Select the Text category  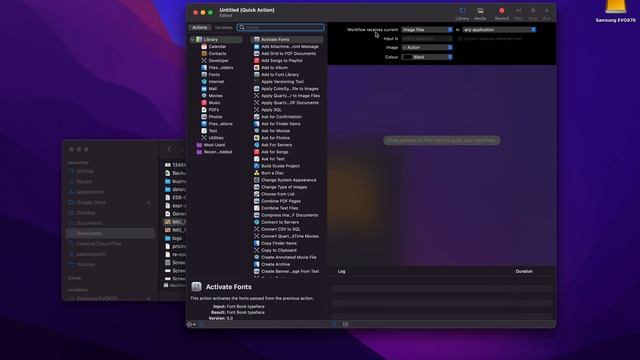(209, 131)
